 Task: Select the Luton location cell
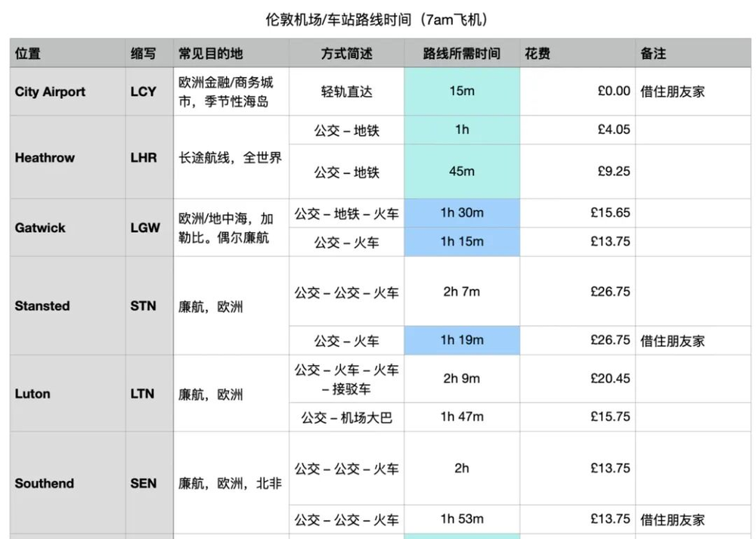click(x=33, y=394)
